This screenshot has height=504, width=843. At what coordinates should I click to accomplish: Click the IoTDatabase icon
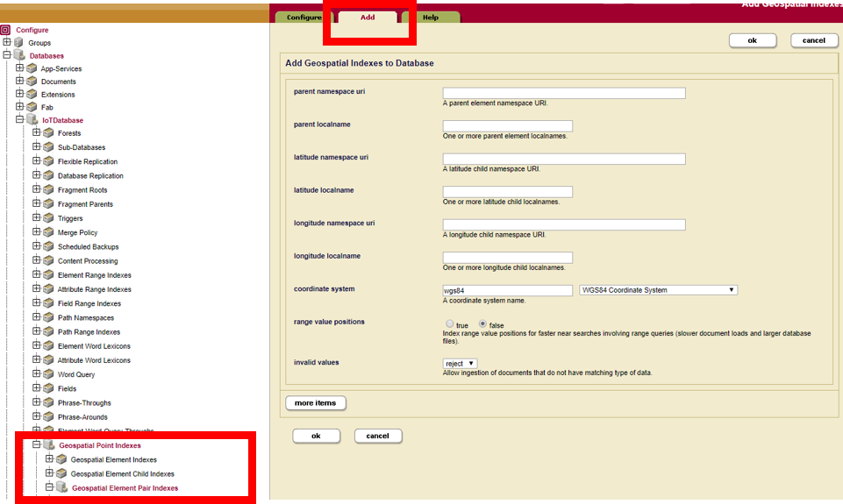pyautogui.click(x=32, y=120)
